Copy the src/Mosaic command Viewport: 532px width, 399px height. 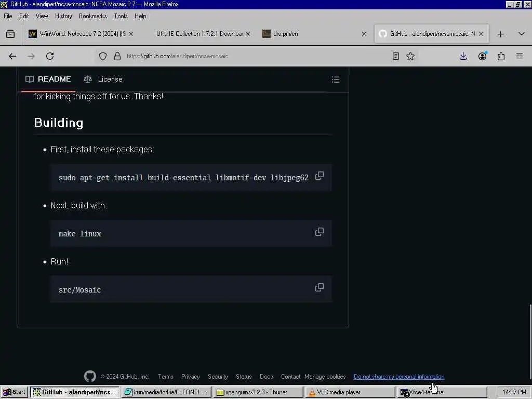click(x=320, y=288)
